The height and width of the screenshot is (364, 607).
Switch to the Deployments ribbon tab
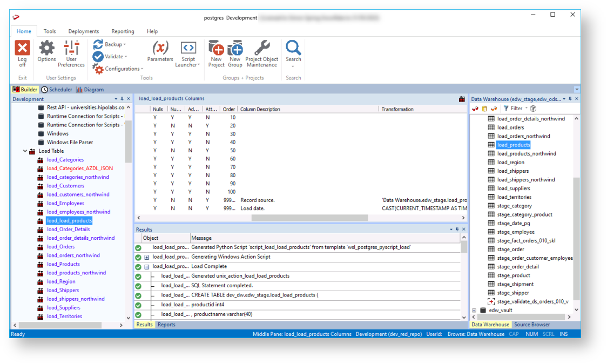coord(84,31)
